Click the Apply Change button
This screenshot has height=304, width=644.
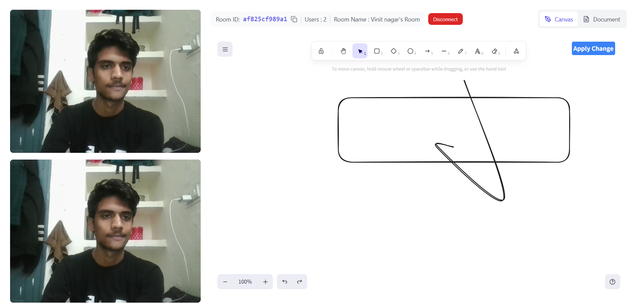coord(593,48)
